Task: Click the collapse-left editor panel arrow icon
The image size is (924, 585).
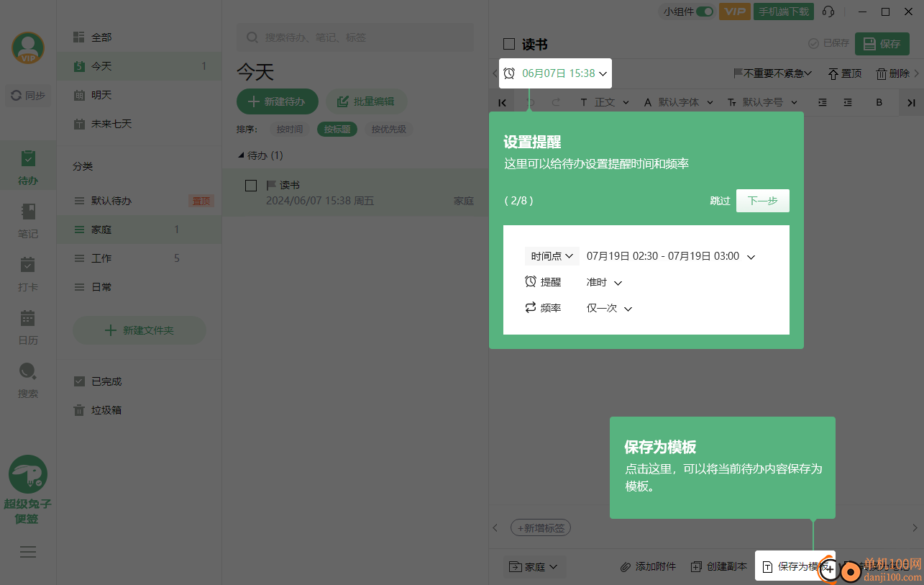Action: (x=502, y=103)
